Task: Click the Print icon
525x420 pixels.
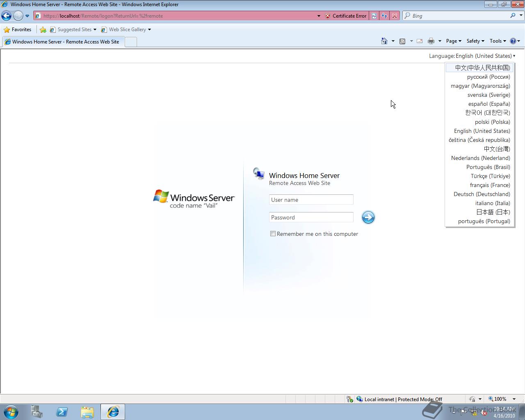Action: click(431, 41)
